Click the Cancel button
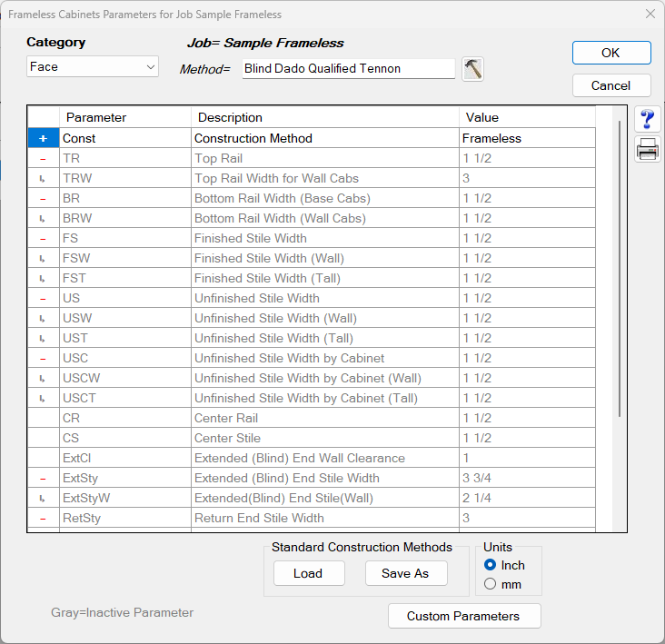This screenshot has height=644, width=665. (x=610, y=85)
